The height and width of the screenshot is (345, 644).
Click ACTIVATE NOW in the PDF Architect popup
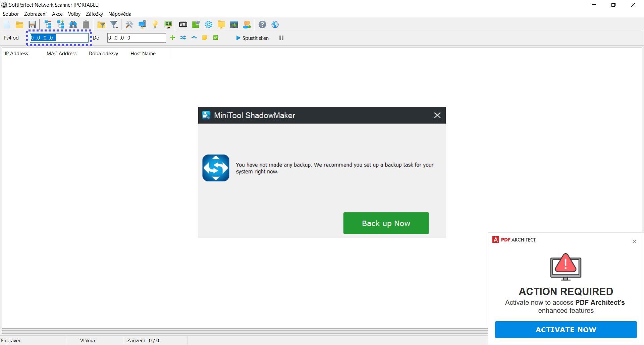point(566,330)
